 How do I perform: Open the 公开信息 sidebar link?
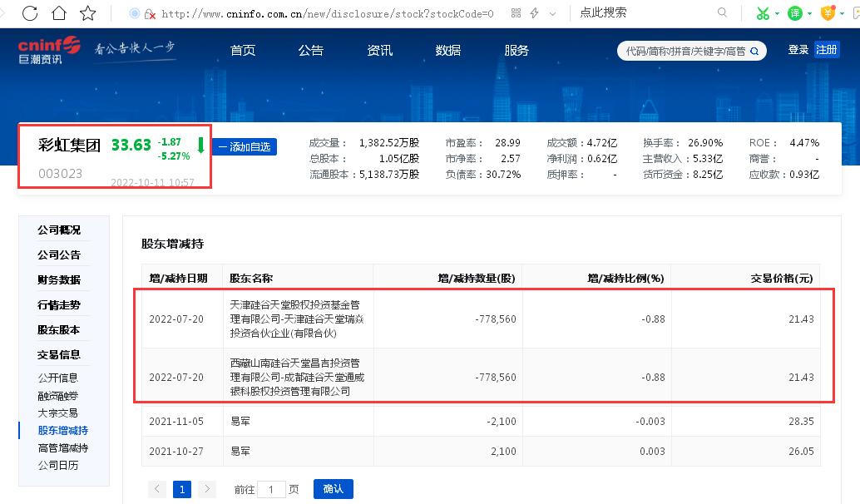pos(58,378)
